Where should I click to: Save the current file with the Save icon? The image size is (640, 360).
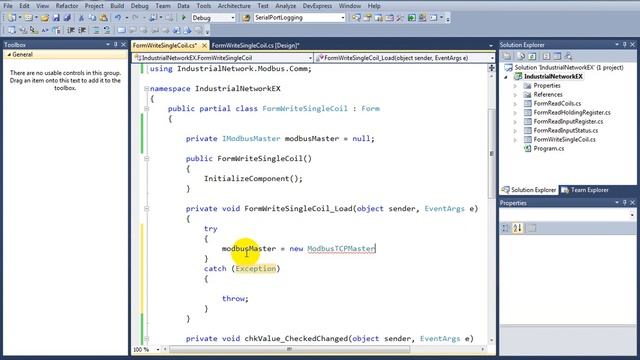(56, 18)
